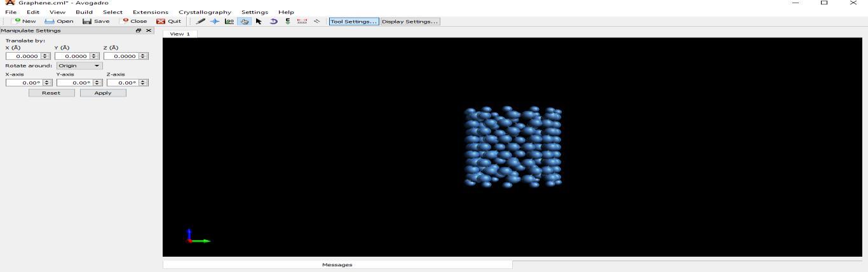The image size is (868, 272).
Task: Toggle the Tool Settings panel button
Action: (x=354, y=21)
